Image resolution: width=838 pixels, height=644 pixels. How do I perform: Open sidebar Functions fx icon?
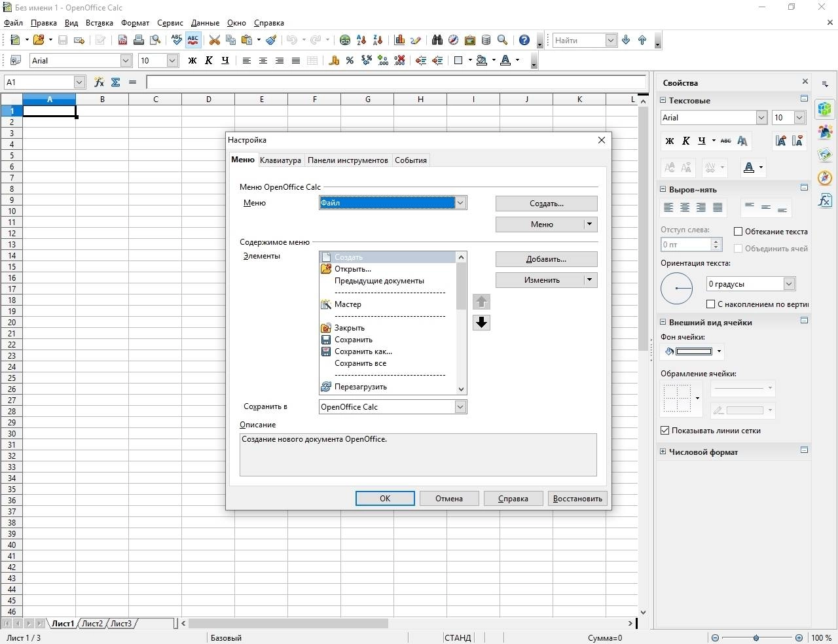pyautogui.click(x=825, y=200)
